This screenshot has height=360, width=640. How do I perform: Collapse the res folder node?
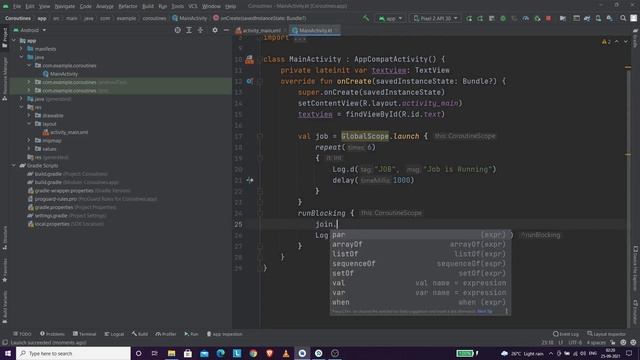(21, 107)
